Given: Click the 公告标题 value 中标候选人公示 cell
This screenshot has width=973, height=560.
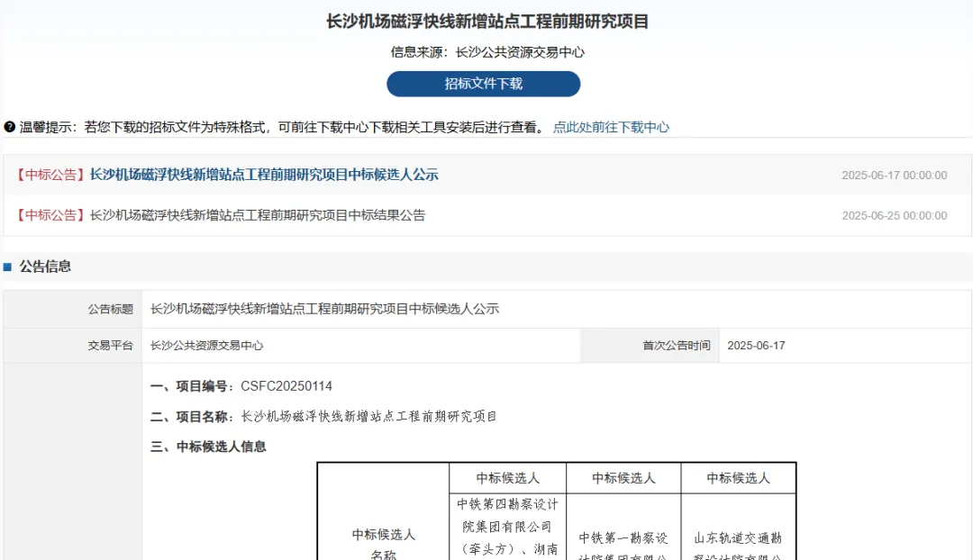Looking at the screenshot, I should [x=557, y=309].
